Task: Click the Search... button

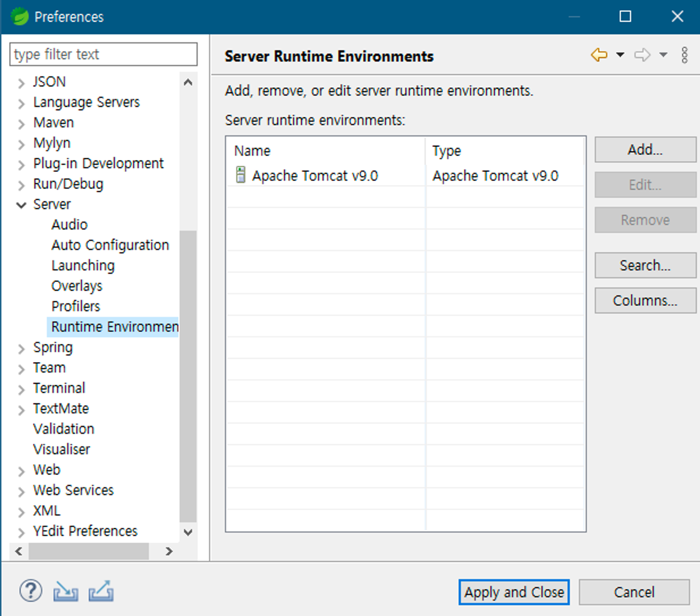Action: (645, 265)
